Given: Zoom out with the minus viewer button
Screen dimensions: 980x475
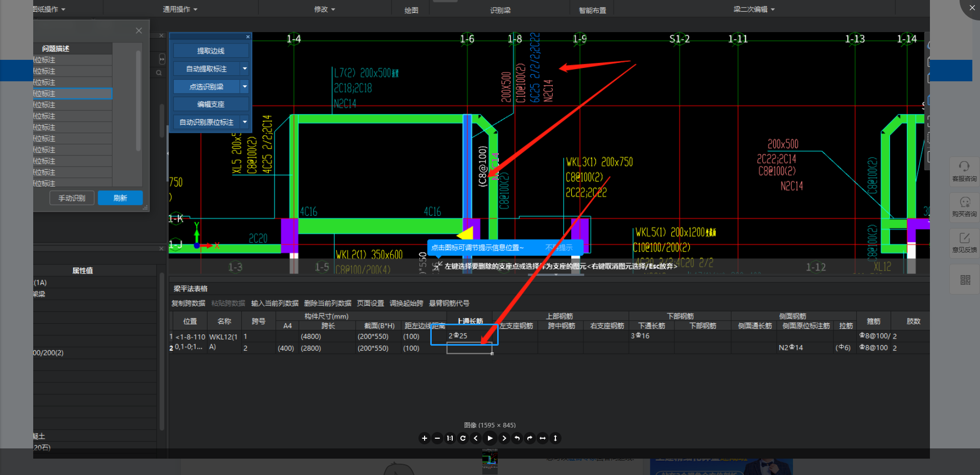Looking at the screenshot, I should click(437, 438).
